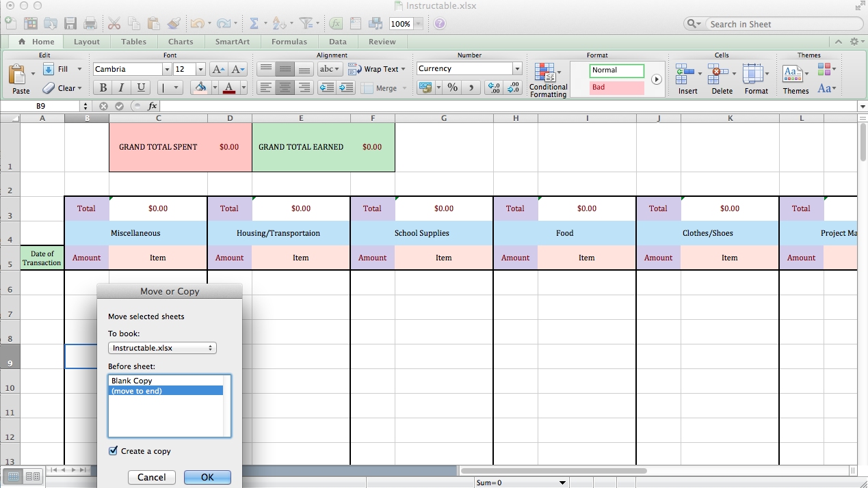Click OK in Move or Copy dialog
The height and width of the screenshot is (488, 868).
coord(207,477)
